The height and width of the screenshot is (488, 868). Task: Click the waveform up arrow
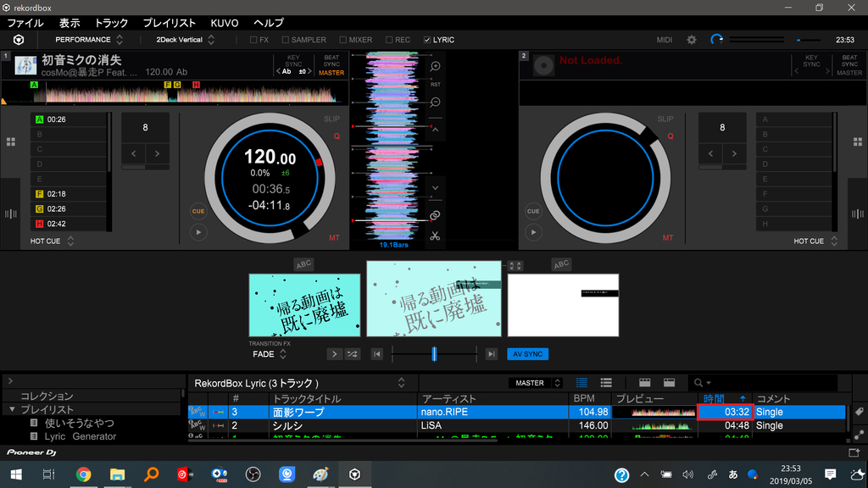pos(435,130)
